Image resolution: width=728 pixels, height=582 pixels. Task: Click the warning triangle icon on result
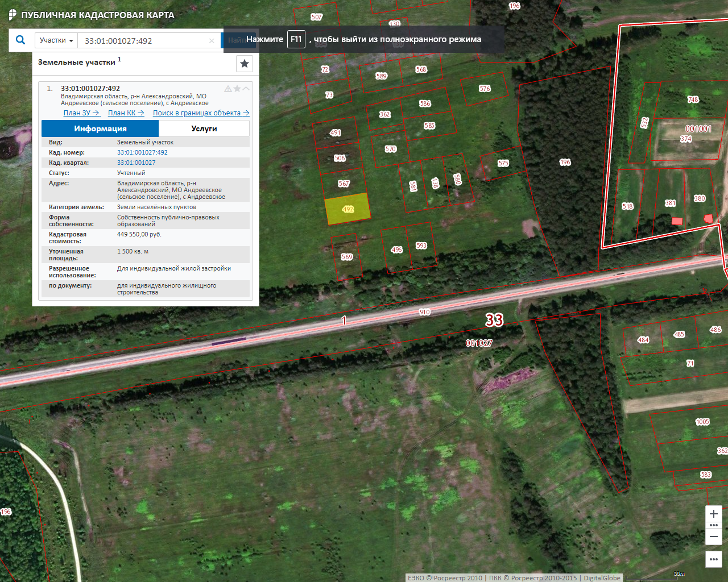coord(228,89)
